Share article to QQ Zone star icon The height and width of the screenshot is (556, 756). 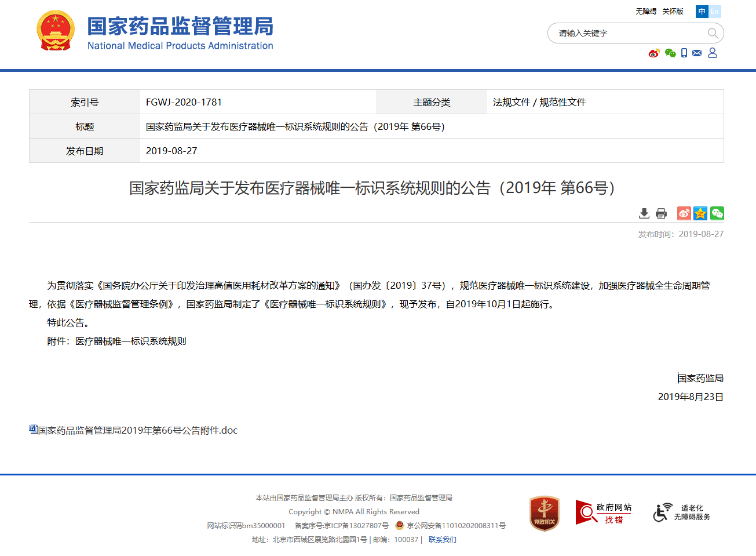pyautogui.click(x=700, y=213)
